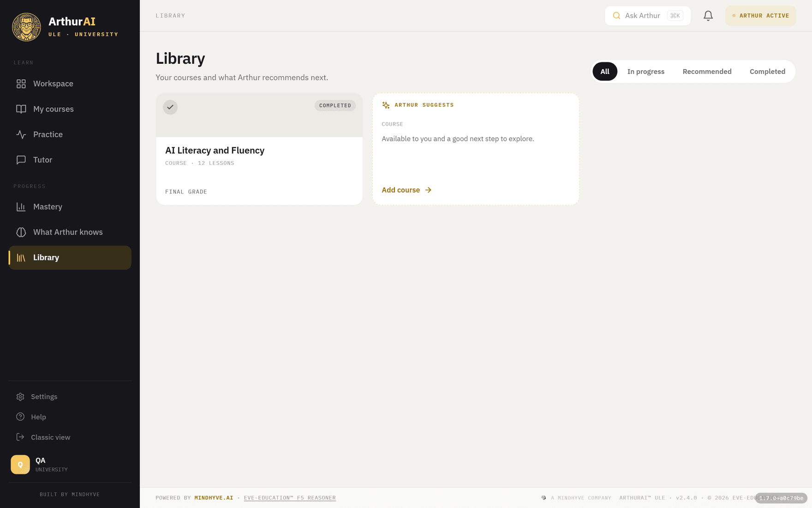The width and height of the screenshot is (812, 508).
Task: Click the ArthurAI title text
Action: coord(72,22)
